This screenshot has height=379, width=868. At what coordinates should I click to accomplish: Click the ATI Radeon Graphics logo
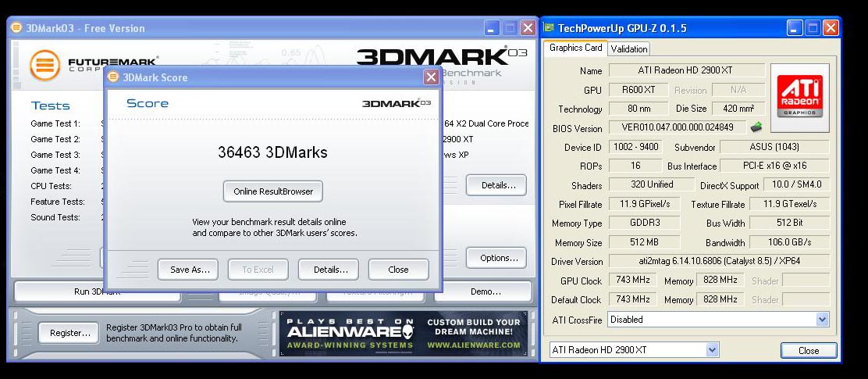(799, 98)
